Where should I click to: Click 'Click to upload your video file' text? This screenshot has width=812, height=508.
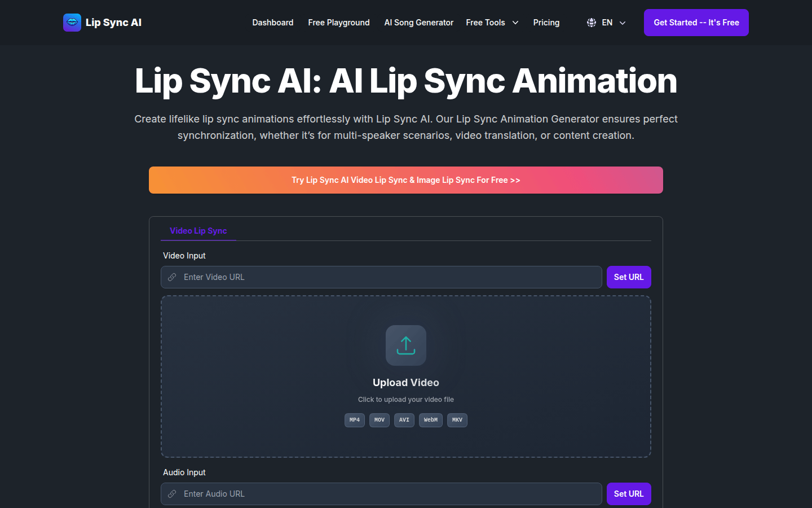pyautogui.click(x=406, y=400)
